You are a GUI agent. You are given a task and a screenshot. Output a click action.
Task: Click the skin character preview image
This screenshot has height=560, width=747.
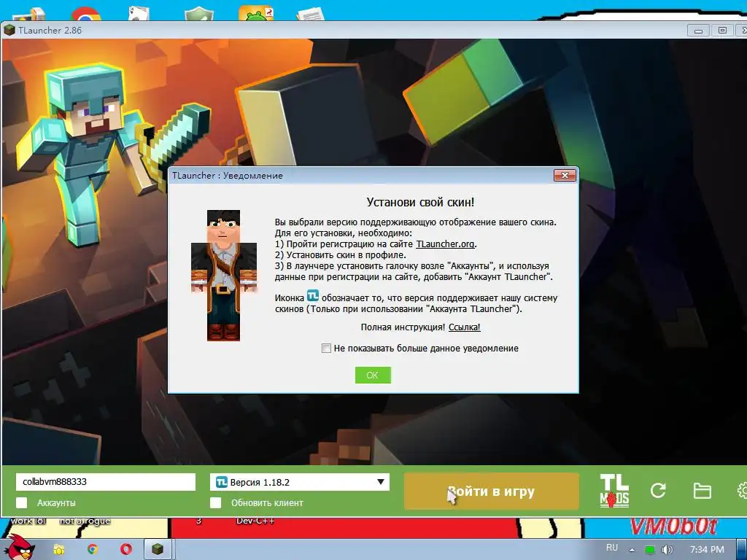pos(223,276)
